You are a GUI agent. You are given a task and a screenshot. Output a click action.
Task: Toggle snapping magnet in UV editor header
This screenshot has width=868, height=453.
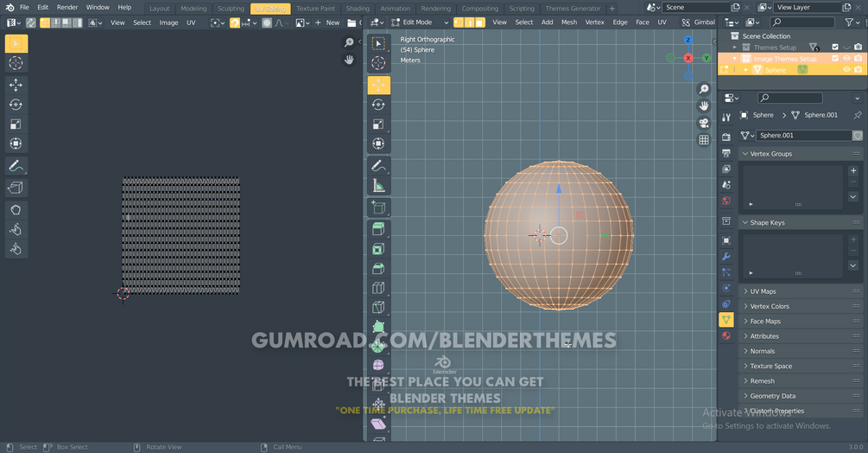(x=235, y=22)
